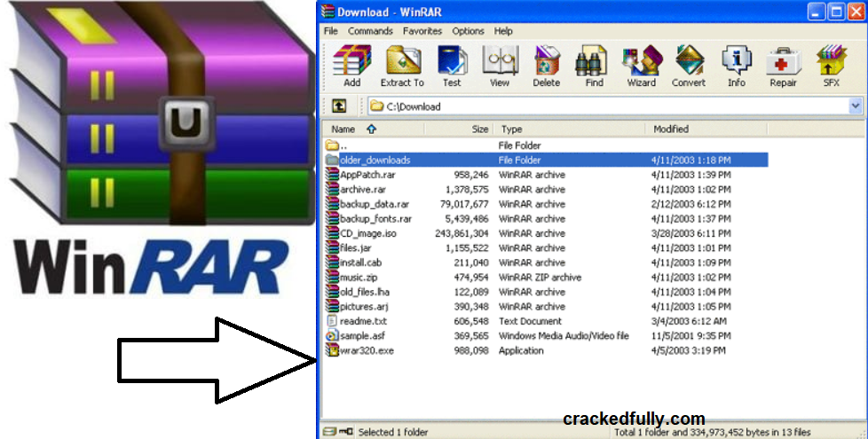Select the wrar320.exe application icon
This screenshot has height=439, width=868.
click(x=332, y=350)
